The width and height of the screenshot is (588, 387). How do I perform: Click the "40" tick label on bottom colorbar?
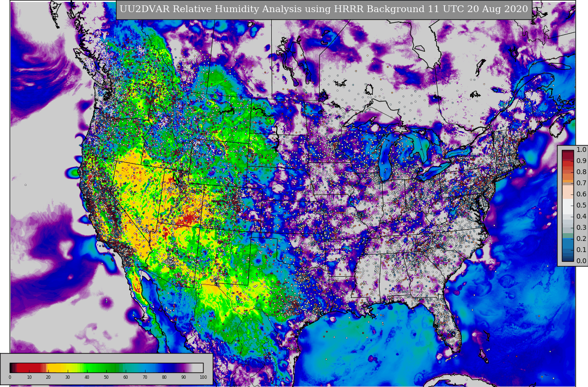[87, 377]
